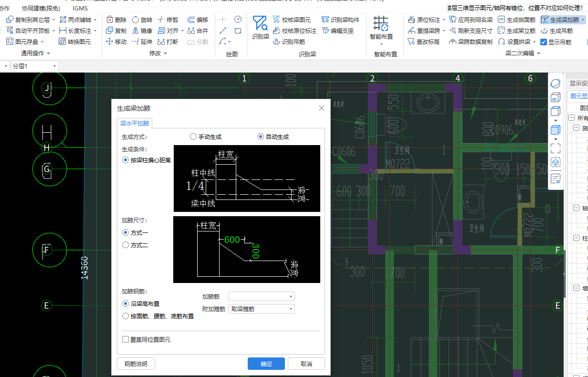Viewport: 588px width, 377px height.
Task: Click 应用到同名梁 tool
Action: 471,20
